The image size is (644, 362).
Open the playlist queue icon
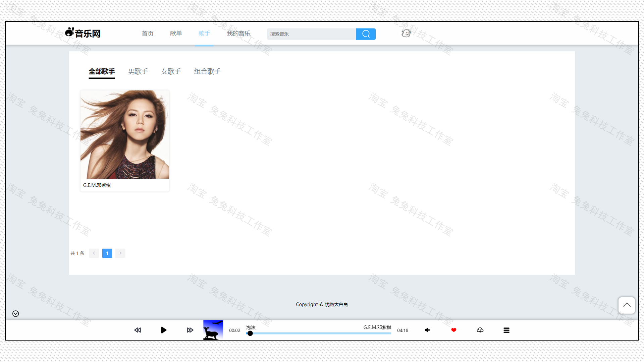pos(506,330)
